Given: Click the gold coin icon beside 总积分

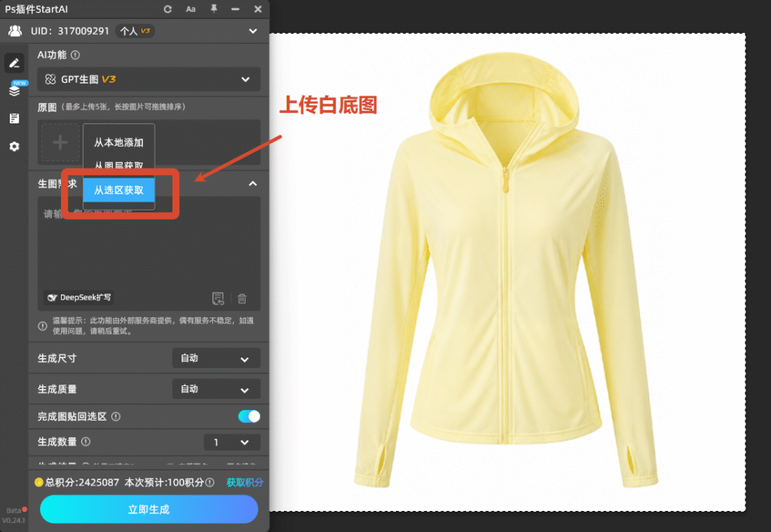Looking at the screenshot, I should tap(39, 482).
